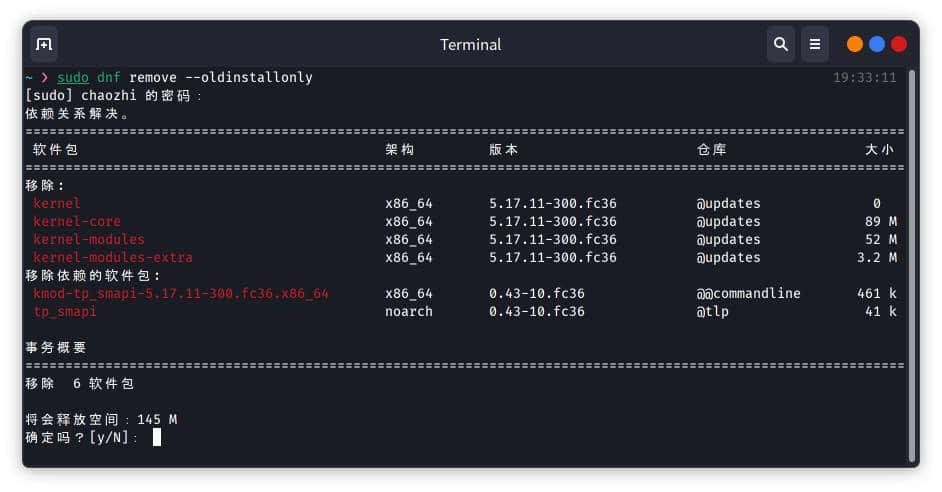Click the kmod-tp_smapi package name
Screen dimensions: 942x492
[x=181, y=293]
